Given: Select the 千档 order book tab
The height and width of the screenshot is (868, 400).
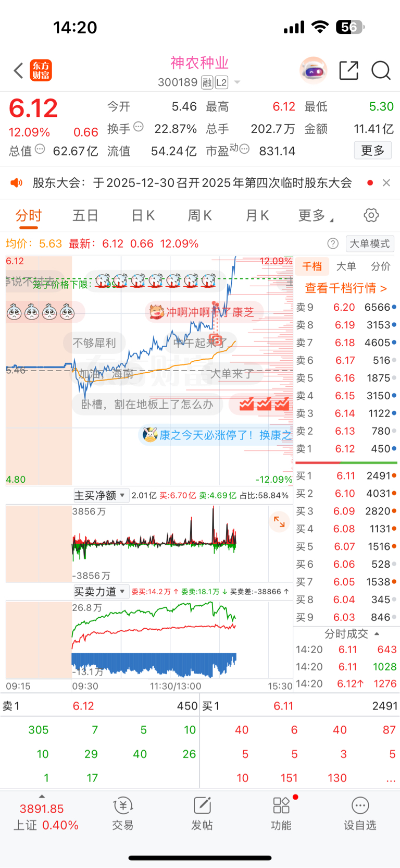Looking at the screenshot, I should (x=312, y=266).
